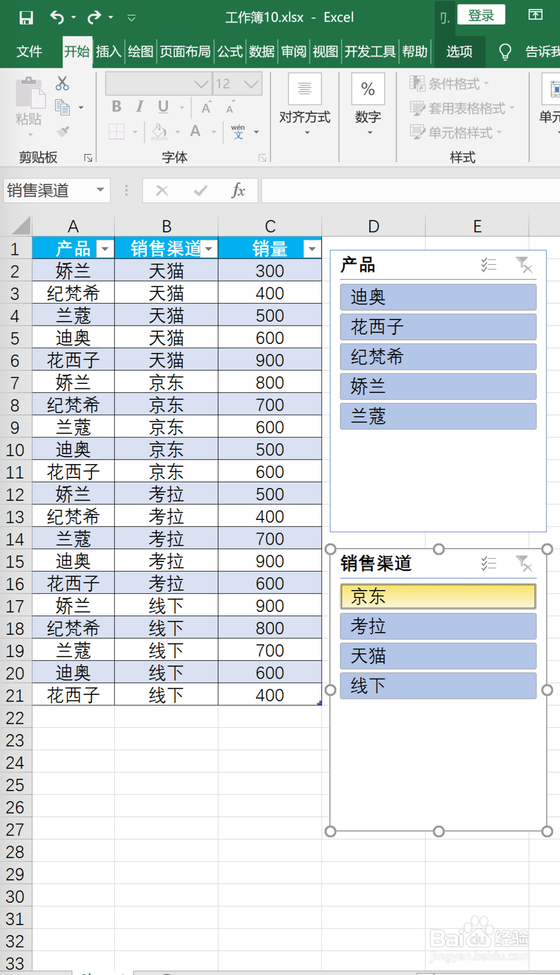560x975 pixels.
Task: Switch to the 选项 slicer tab
Action: [459, 52]
